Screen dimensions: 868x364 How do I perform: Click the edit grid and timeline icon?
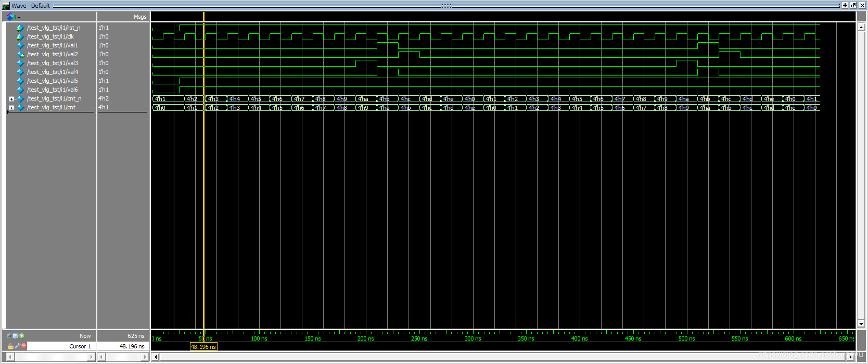pyautogui.click(x=15, y=336)
